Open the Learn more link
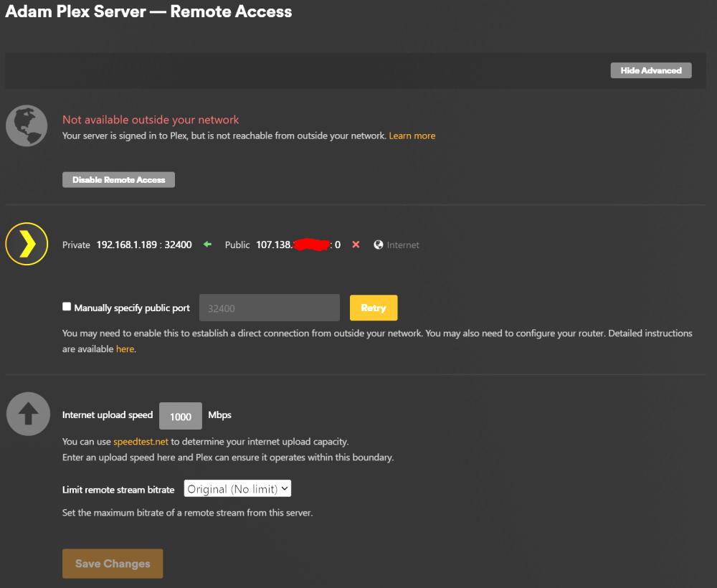 click(412, 136)
